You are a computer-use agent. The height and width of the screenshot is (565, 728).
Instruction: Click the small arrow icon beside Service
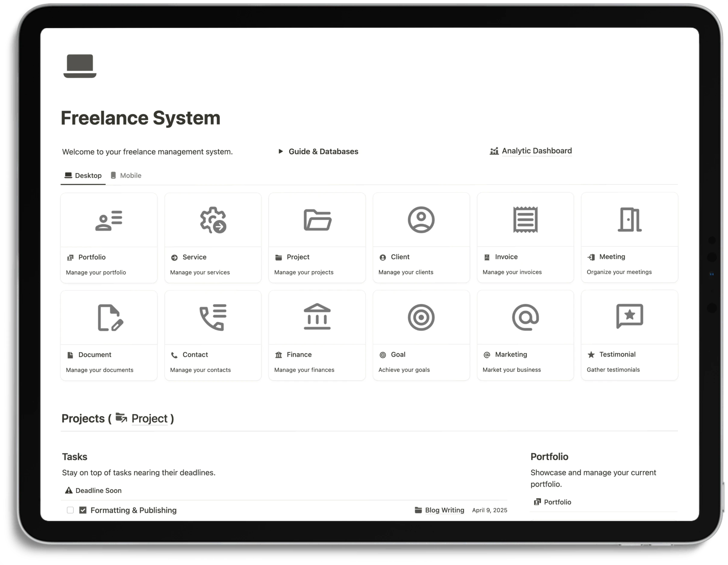coord(174,258)
